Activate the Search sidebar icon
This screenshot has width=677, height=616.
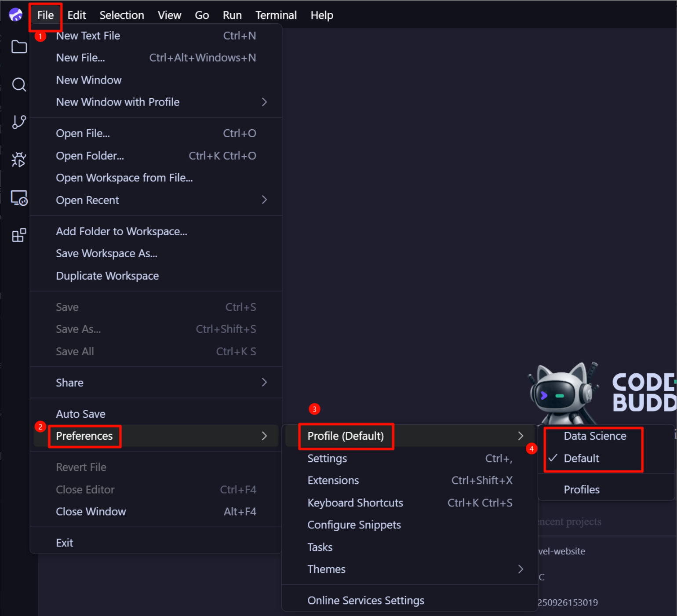click(x=19, y=84)
